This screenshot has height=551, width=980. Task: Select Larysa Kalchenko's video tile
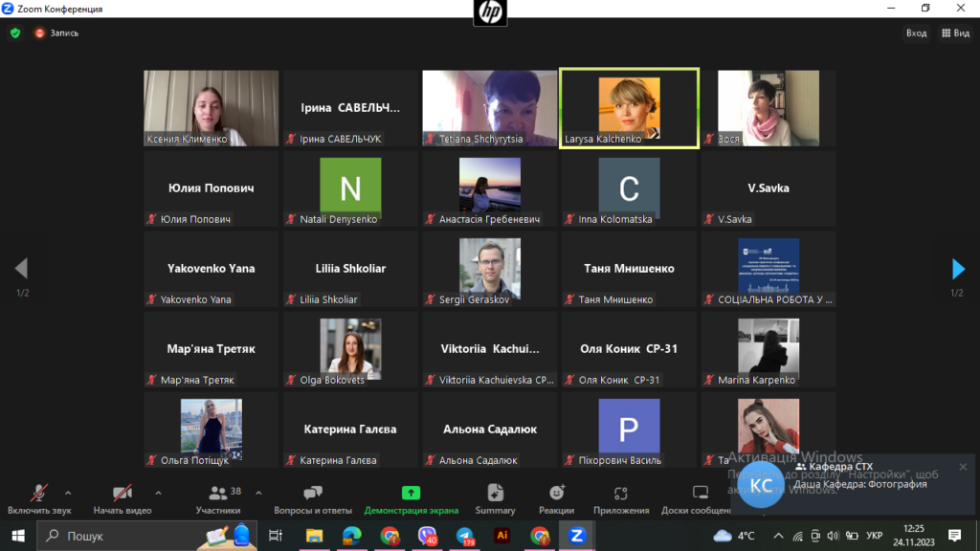629,107
